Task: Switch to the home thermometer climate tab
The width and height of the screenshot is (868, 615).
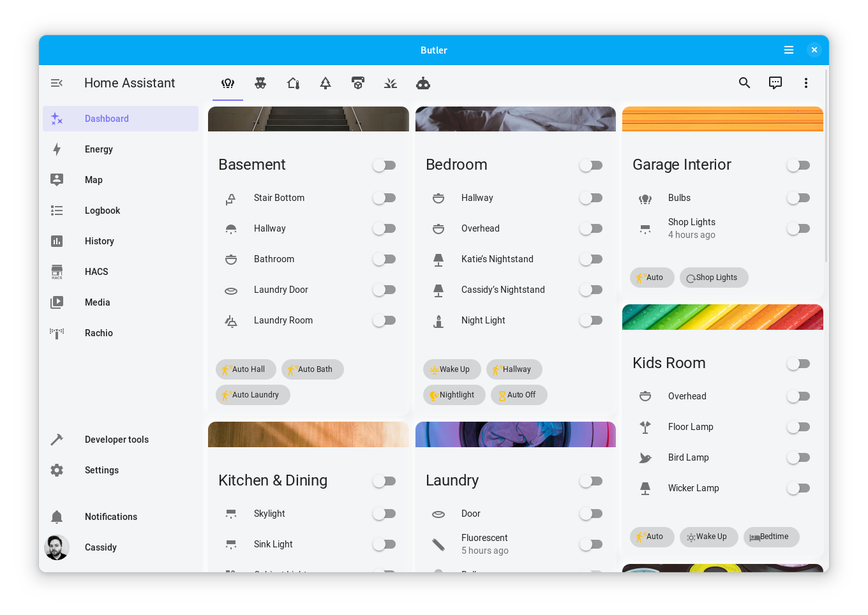Action: [293, 83]
